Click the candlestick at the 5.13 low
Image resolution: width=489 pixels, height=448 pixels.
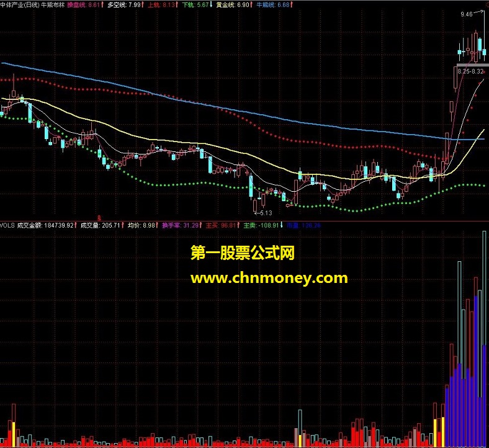click(x=256, y=205)
